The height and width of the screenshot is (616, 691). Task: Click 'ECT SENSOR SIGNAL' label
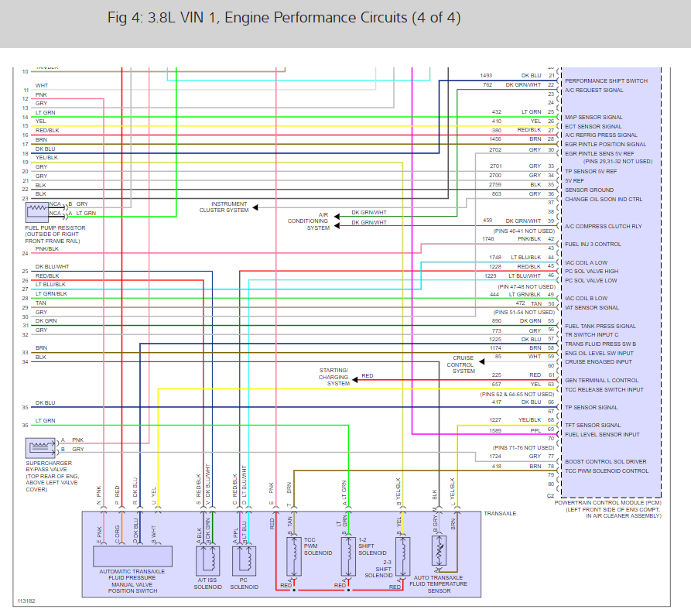594,126
